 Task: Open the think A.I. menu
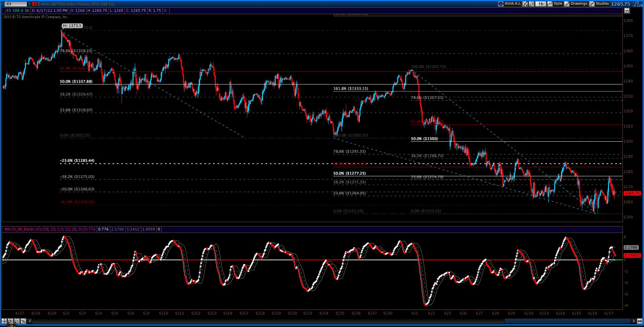point(512,4)
